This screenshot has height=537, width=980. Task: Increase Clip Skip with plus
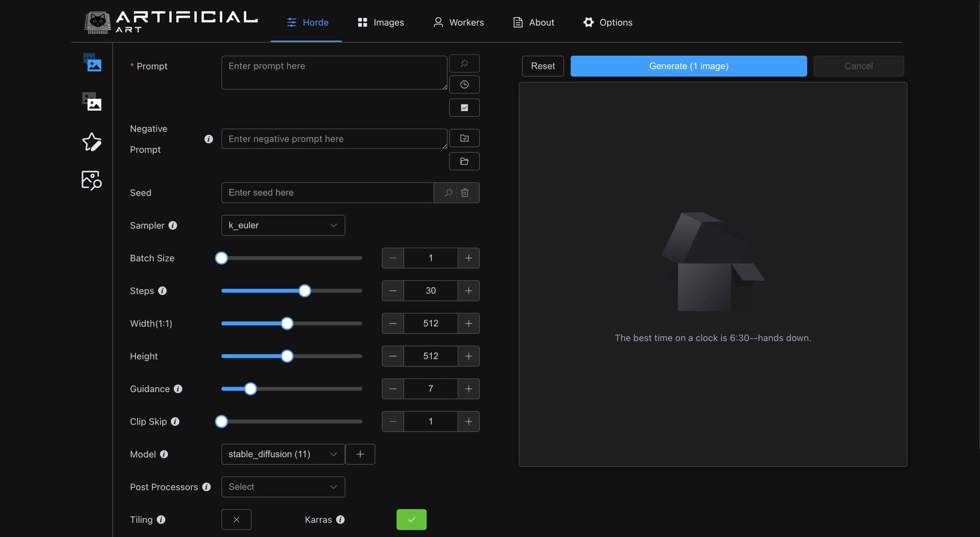point(469,422)
